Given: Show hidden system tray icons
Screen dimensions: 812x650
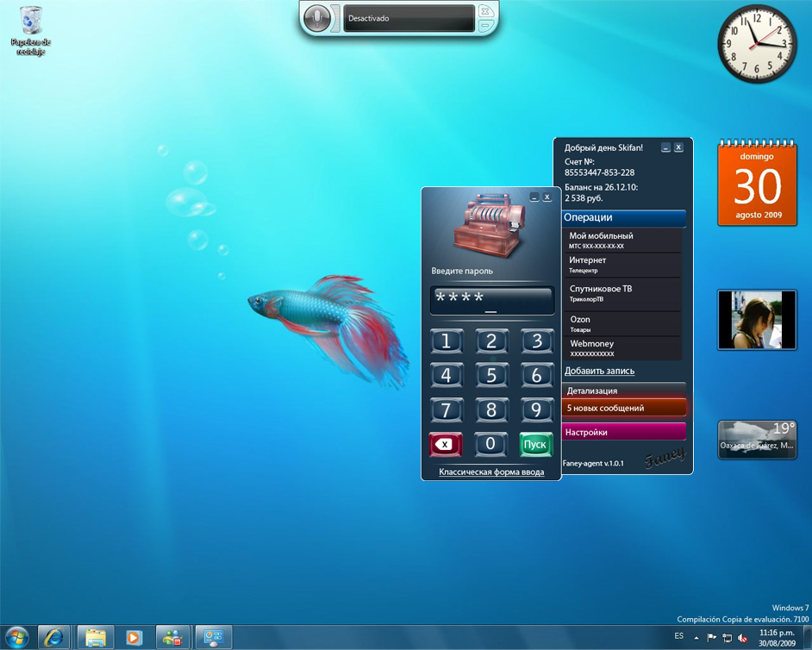Looking at the screenshot, I should coord(696,638).
